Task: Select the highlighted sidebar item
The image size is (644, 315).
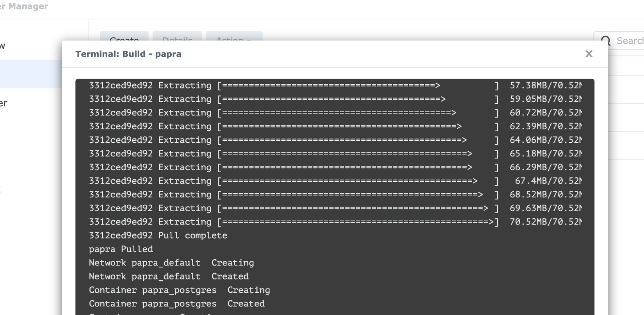Action: coord(30,74)
